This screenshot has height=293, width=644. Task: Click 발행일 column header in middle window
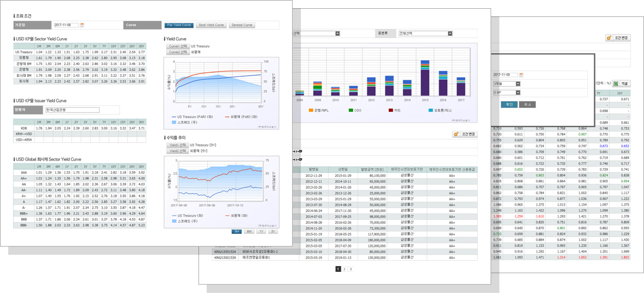pyautogui.click(x=313, y=169)
